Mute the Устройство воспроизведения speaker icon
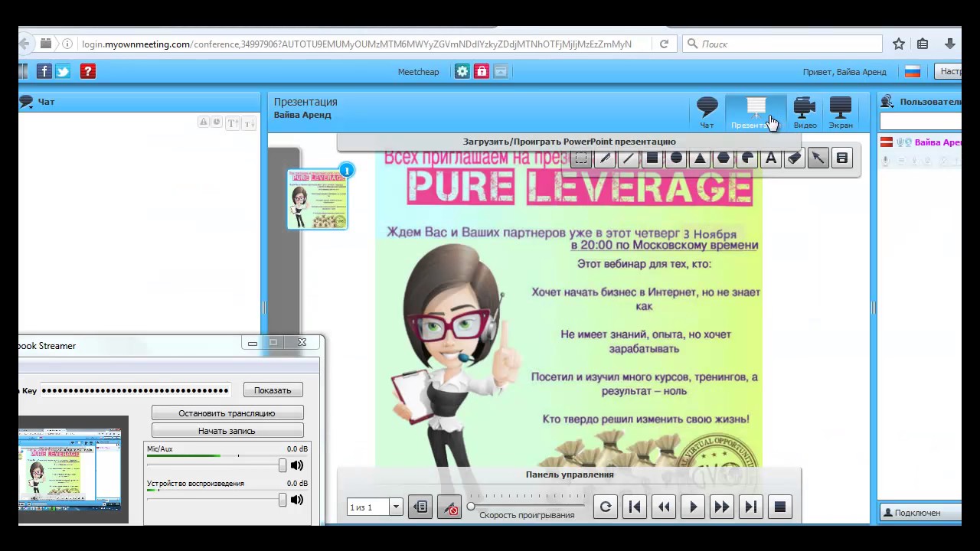This screenshot has height=551, width=980. pos(297,500)
